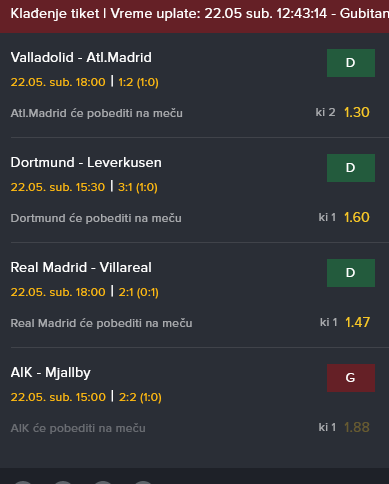Open the Valladolid - Atl.Madrid match title
389x484 pixels.
[x=81, y=58]
